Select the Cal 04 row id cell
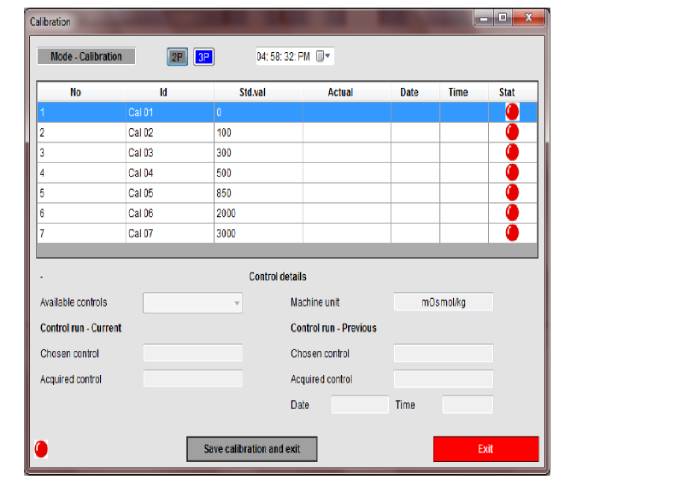Screen dimensions: 700x491 170,172
